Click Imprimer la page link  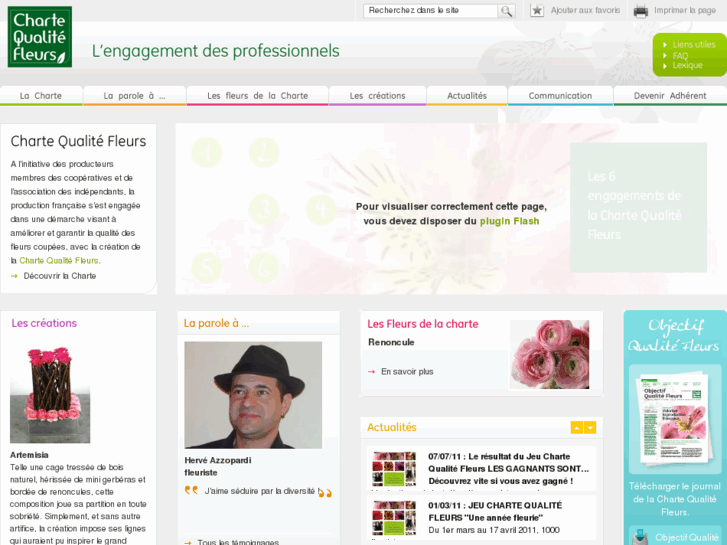tap(685, 10)
